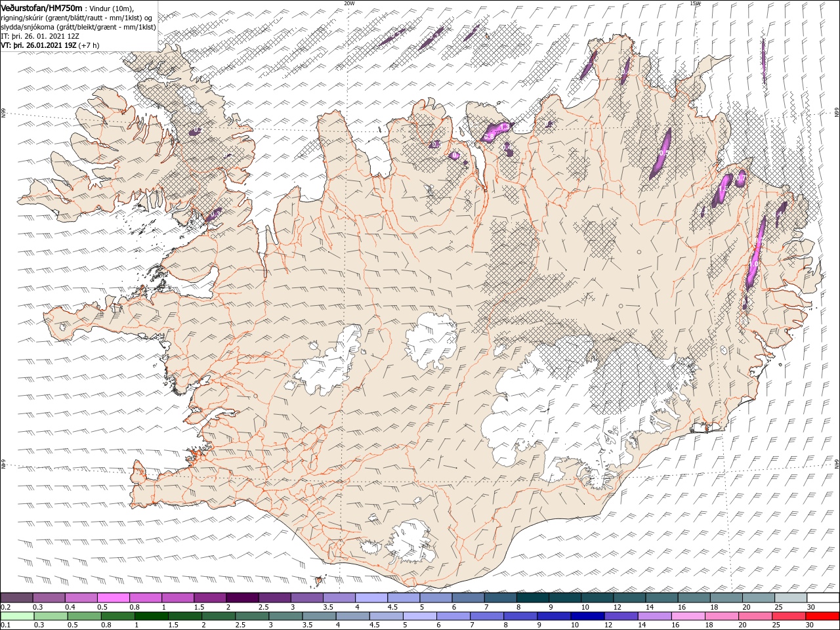Select the deepest blue bottom-row swatch starting at 10
Viewport: 840px width, 630px height.
point(587,616)
